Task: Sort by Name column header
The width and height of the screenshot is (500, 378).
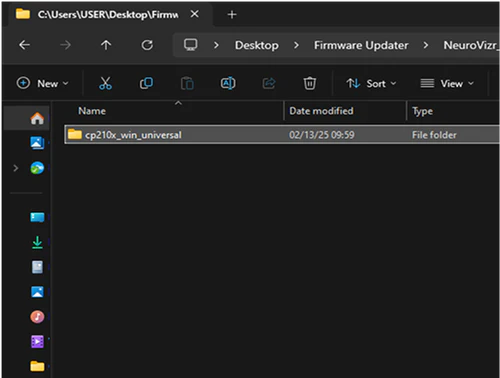Action: pyautogui.click(x=92, y=111)
